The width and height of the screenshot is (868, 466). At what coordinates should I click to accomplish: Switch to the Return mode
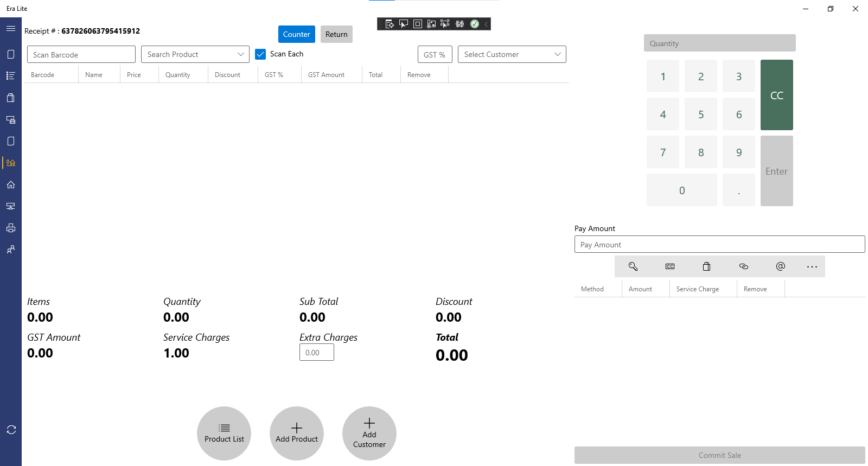click(x=336, y=34)
